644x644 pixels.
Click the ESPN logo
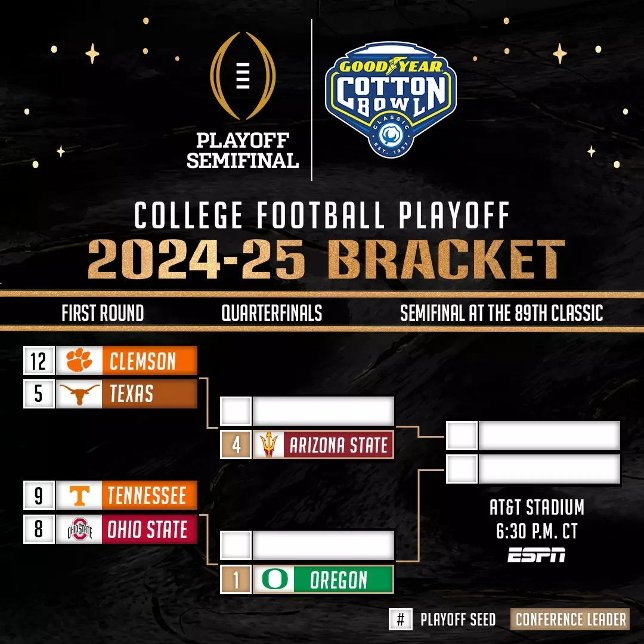tap(537, 556)
